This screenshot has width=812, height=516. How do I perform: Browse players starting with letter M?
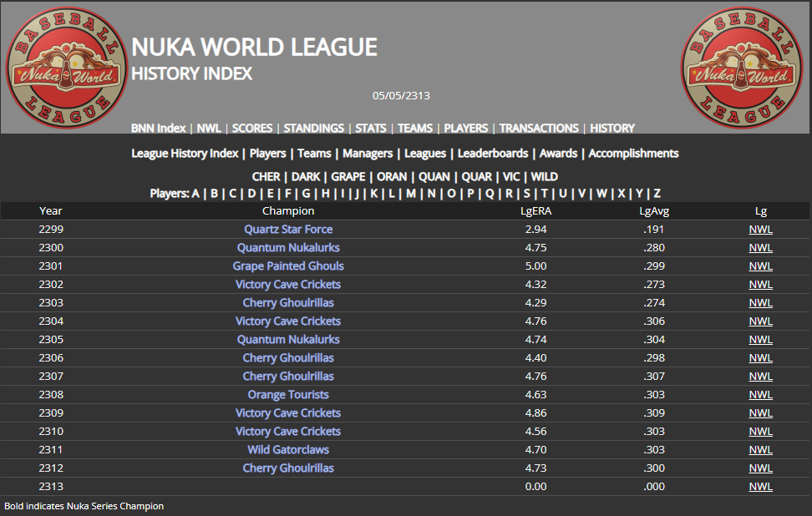(410, 194)
